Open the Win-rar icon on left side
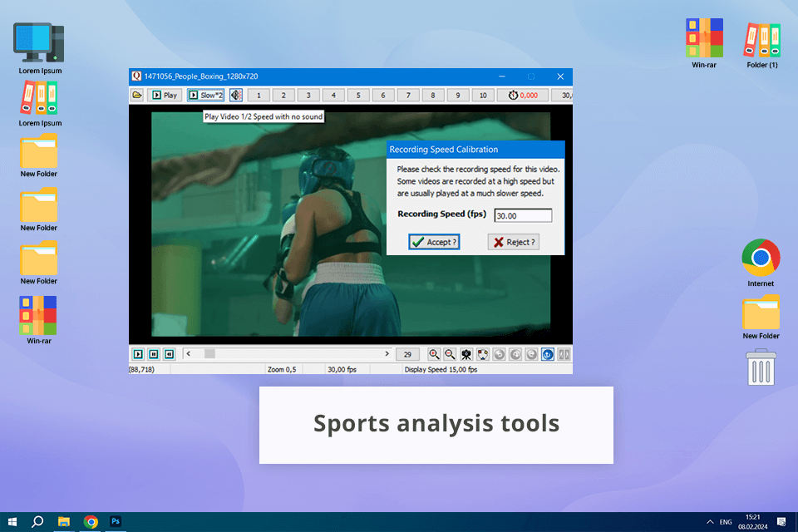Screen dimensions: 798x532 [39, 320]
